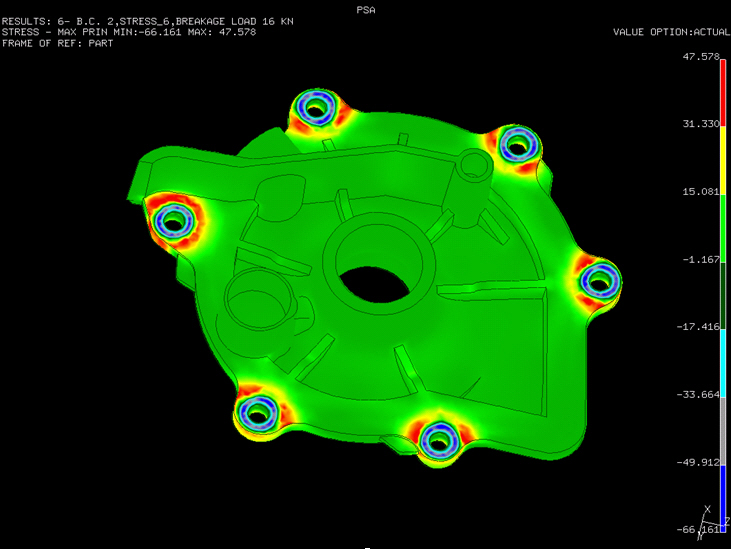Click the top-center bolt hole stress ring
Image resolution: width=731 pixels, height=549 pixels.
tap(315, 108)
